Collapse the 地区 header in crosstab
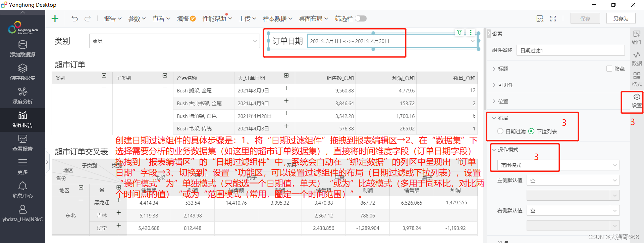This screenshot has width=644, height=243. click(81, 187)
